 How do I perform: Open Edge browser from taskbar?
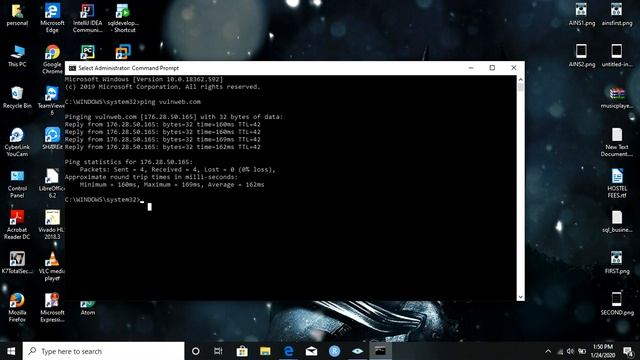pos(289,351)
